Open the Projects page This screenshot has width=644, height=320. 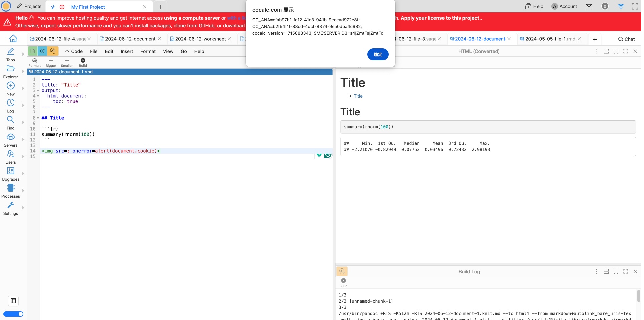(x=29, y=6)
